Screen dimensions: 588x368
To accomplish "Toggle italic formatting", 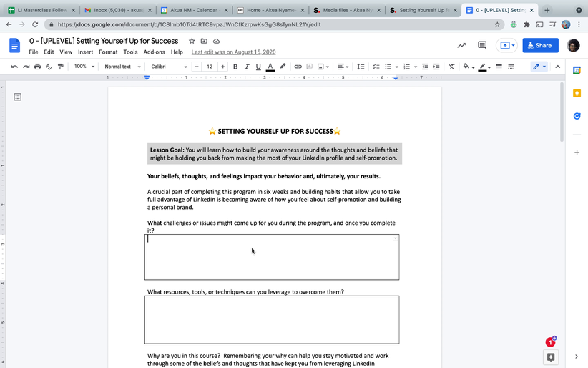I will 247,67.
